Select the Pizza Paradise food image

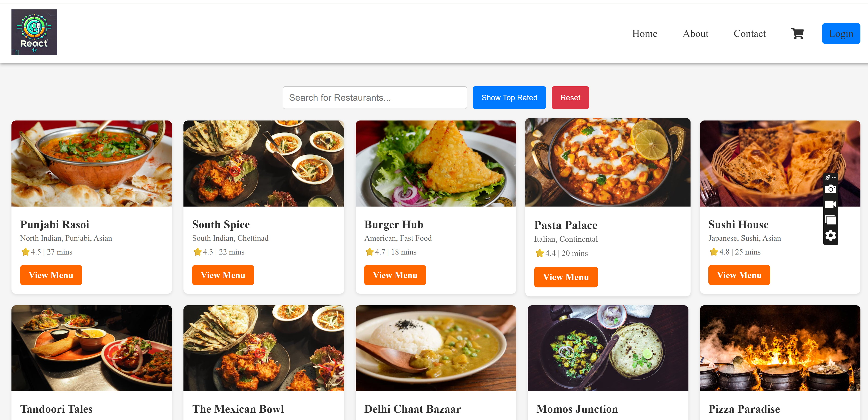point(779,348)
